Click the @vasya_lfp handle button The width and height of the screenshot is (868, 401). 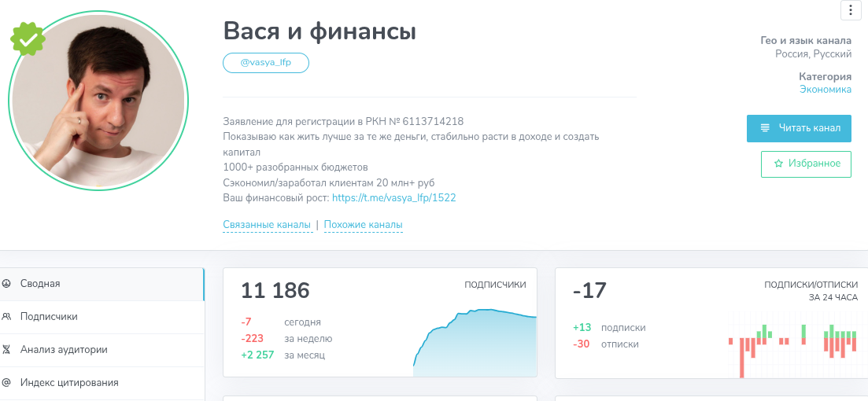tap(266, 63)
